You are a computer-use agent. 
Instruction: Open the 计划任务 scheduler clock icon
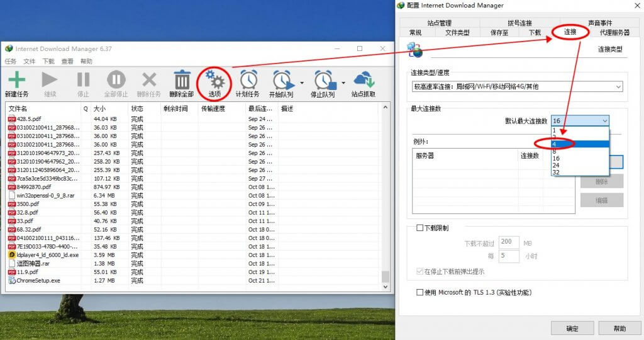click(x=248, y=80)
